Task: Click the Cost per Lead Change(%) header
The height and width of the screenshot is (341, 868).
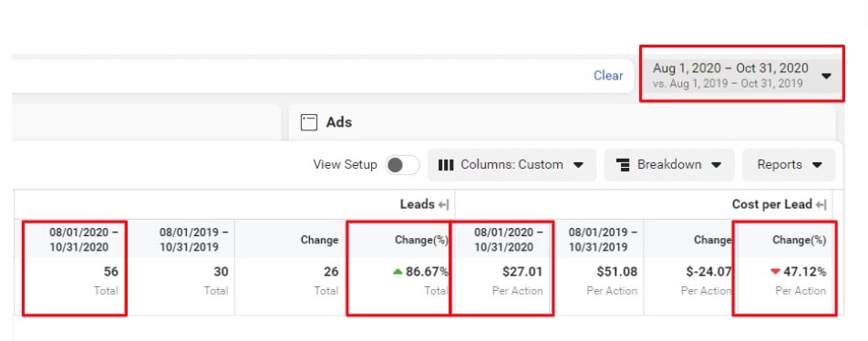Action: click(x=800, y=240)
